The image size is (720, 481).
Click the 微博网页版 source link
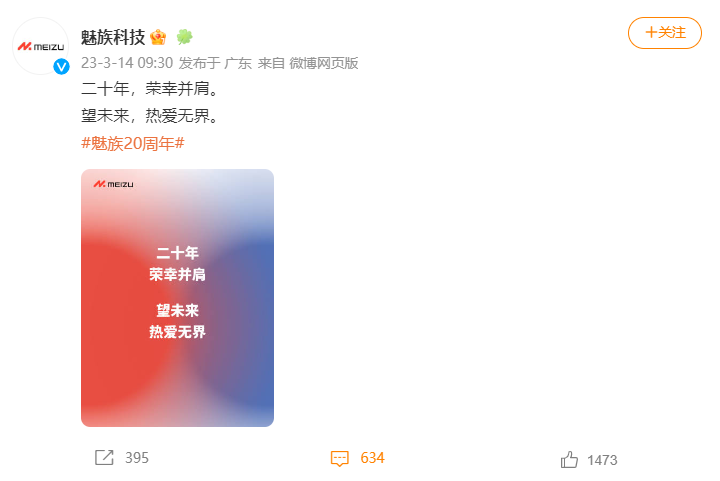click(x=323, y=63)
